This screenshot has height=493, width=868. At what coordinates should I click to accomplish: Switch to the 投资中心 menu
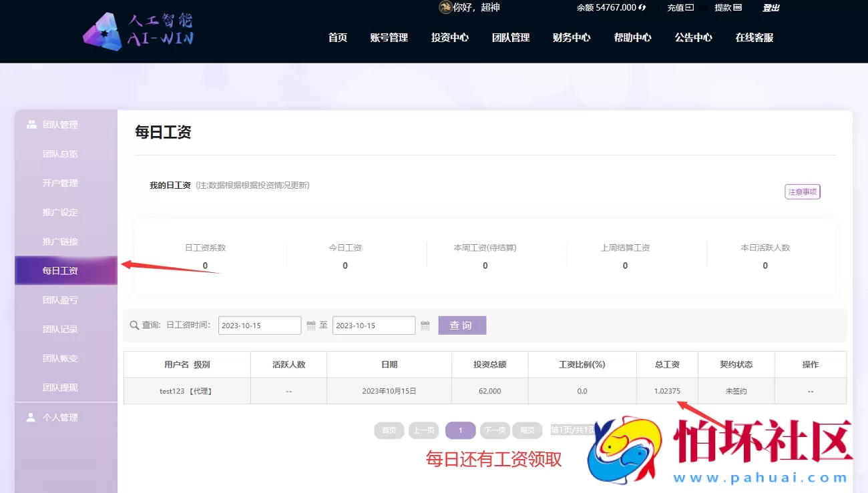click(449, 38)
